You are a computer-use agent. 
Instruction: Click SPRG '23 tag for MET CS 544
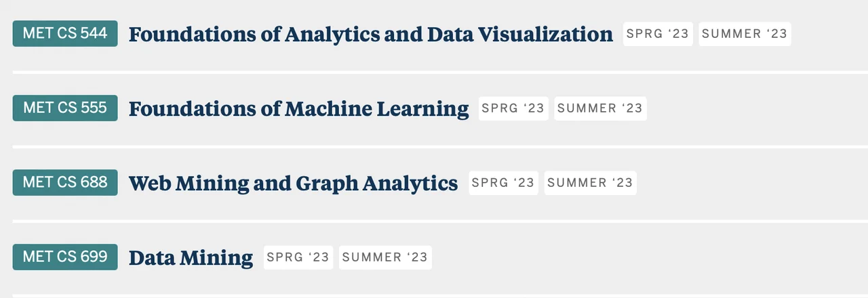coord(658,34)
